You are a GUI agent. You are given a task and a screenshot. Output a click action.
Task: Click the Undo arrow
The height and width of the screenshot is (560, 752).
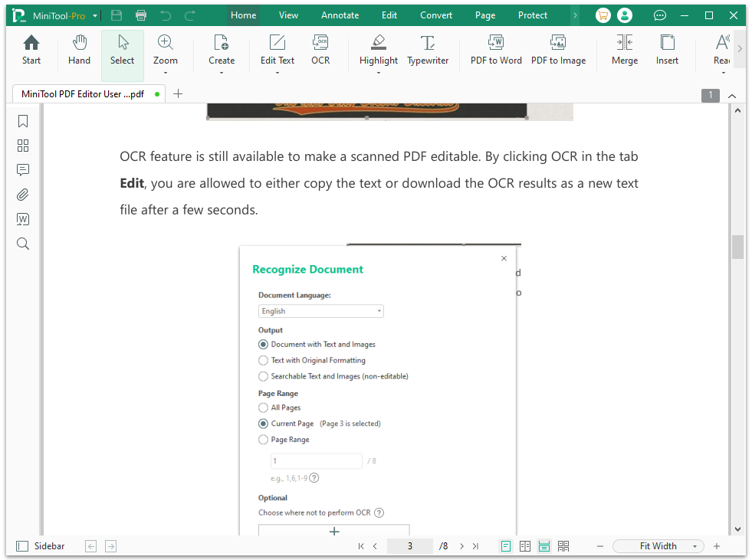[166, 15]
